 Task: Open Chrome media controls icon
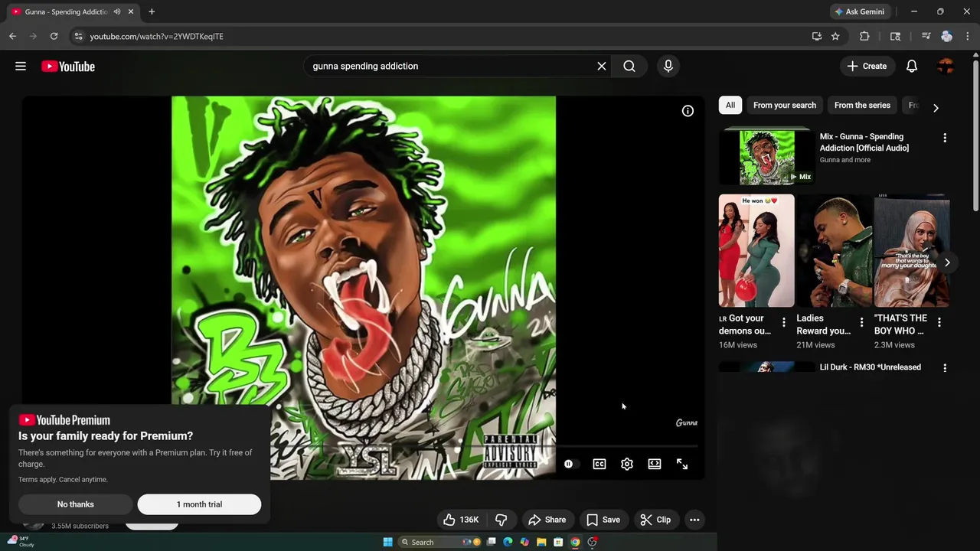(926, 36)
